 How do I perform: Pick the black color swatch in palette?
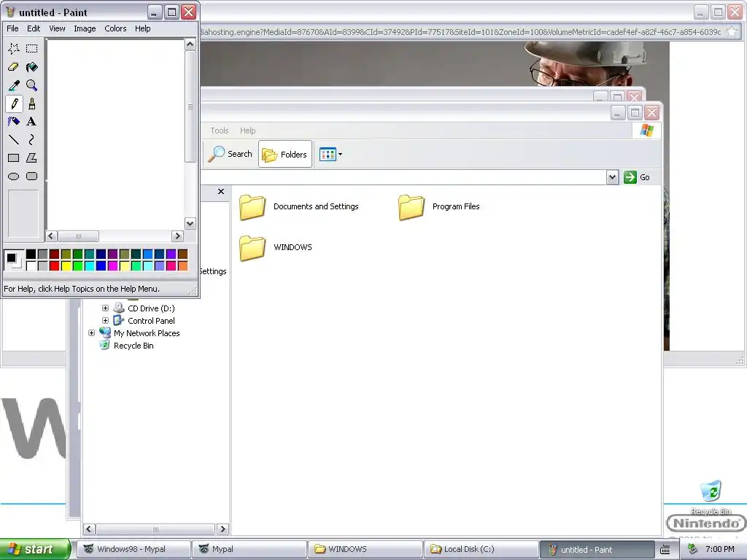pyautogui.click(x=31, y=254)
